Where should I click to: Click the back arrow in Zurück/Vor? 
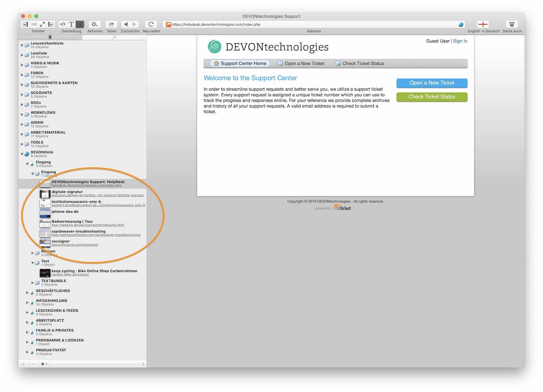(x=125, y=24)
